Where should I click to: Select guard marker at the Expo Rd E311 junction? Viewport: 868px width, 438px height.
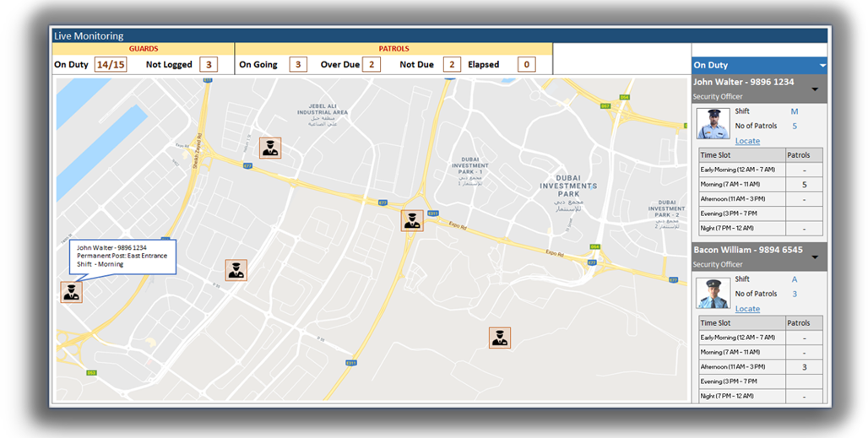click(x=412, y=221)
